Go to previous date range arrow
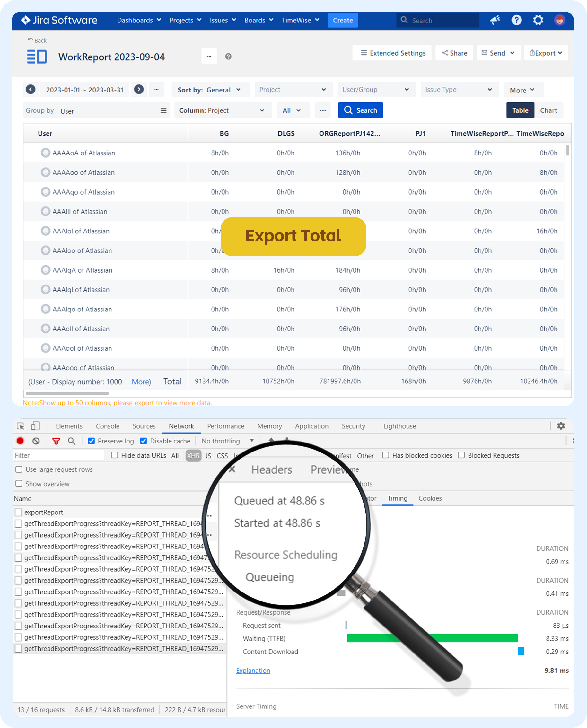The height and width of the screenshot is (728, 587). point(31,89)
